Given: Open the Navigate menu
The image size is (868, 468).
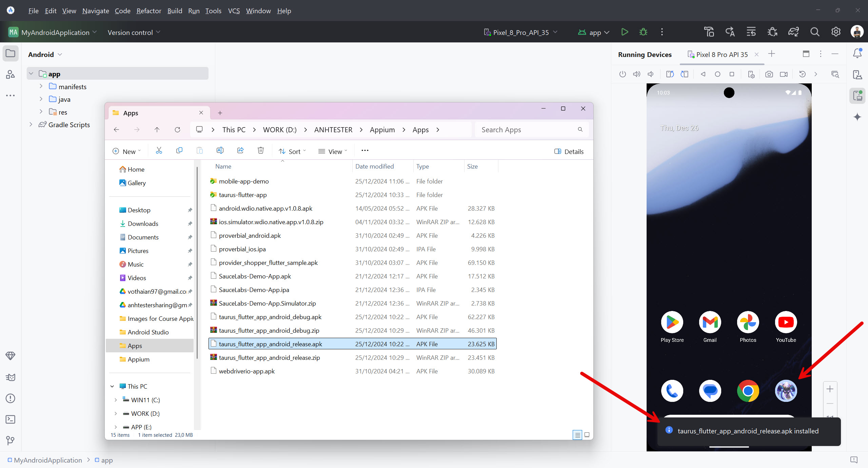Looking at the screenshot, I should coord(96,11).
